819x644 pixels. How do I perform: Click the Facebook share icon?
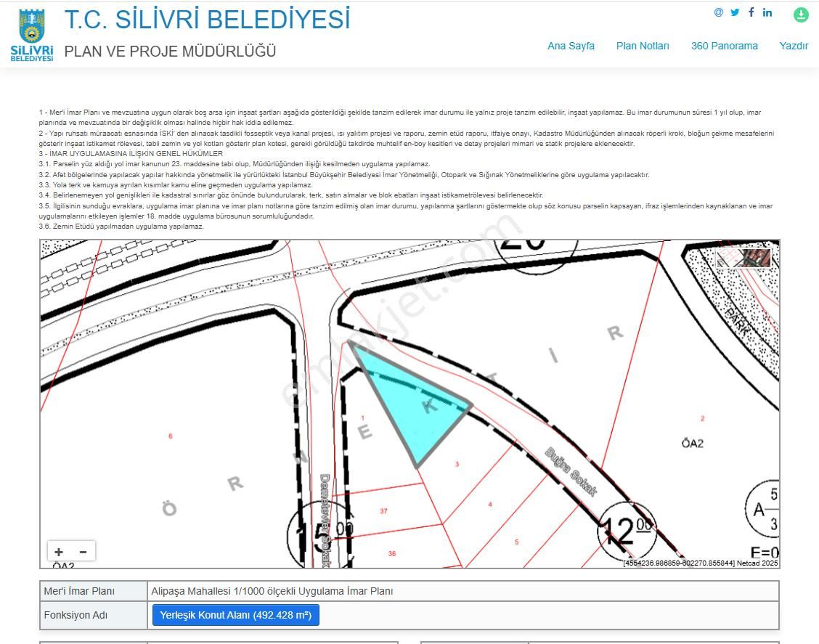tap(751, 12)
